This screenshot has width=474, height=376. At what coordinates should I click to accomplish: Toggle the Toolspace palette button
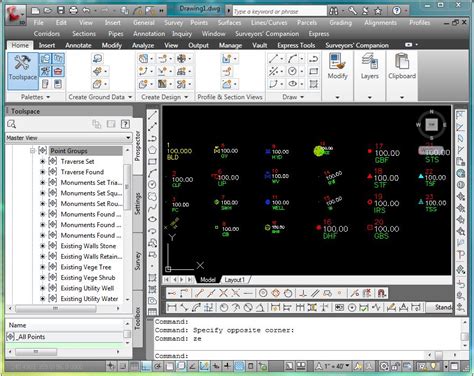(x=23, y=71)
